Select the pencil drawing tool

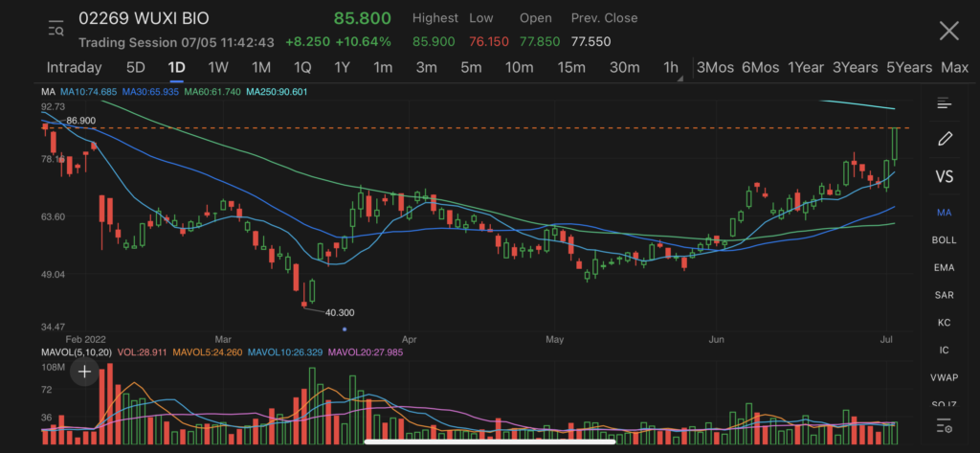(945, 138)
